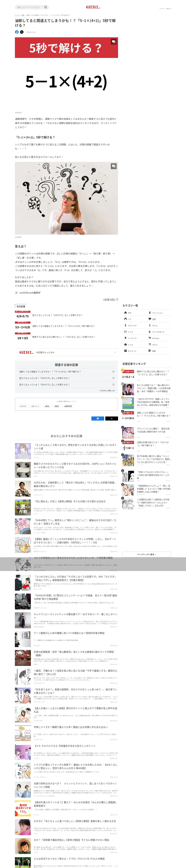This screenshot has width=186, height=868.
Task: Open ファッション category dress icon
Action: coord(150,313)
